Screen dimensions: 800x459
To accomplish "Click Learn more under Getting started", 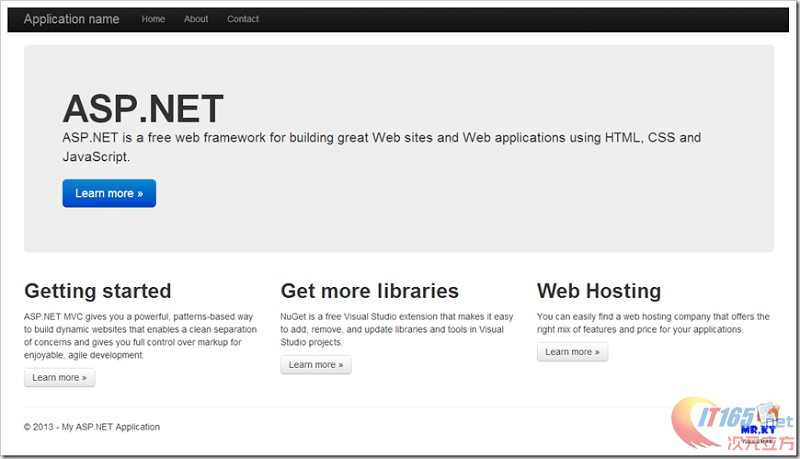I will 60,378.
